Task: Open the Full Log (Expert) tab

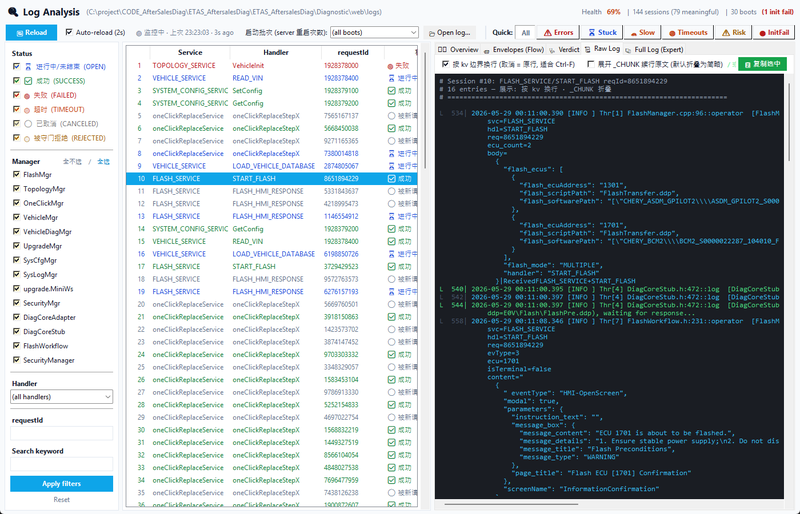Action: coord(654,50)
